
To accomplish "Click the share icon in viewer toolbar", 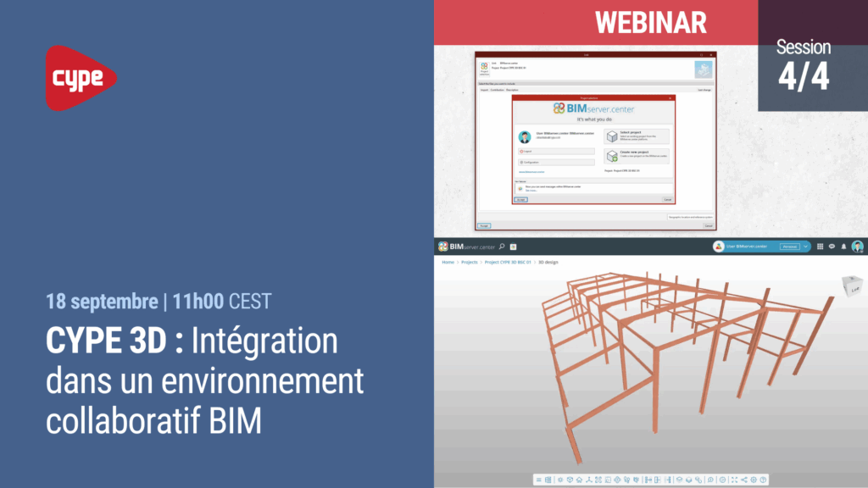I will 743,480.
